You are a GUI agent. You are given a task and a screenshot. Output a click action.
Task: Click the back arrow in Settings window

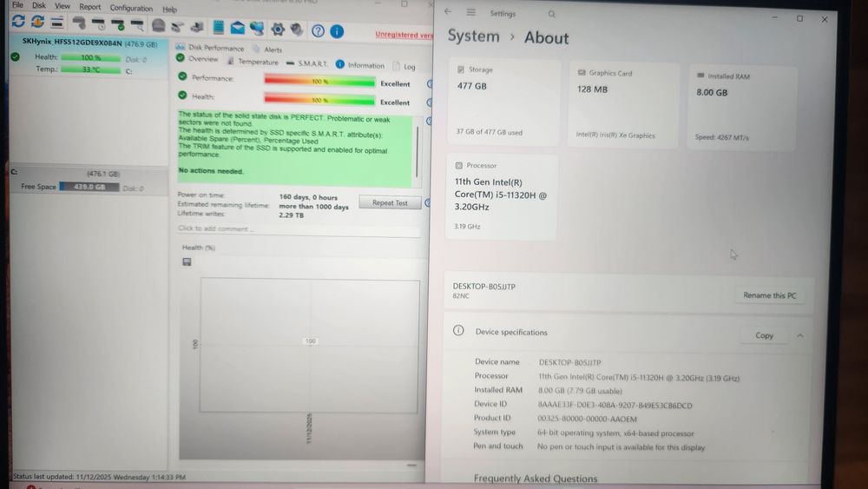448,11
